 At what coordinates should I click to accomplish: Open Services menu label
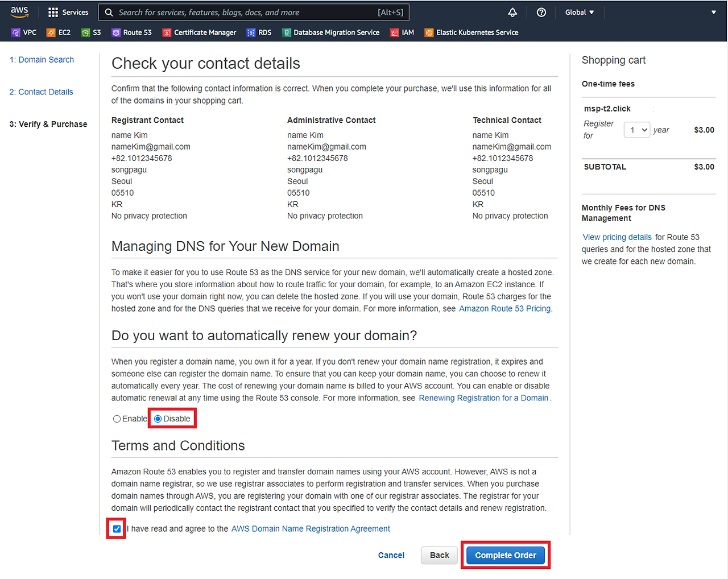click(x=75, y=12)
